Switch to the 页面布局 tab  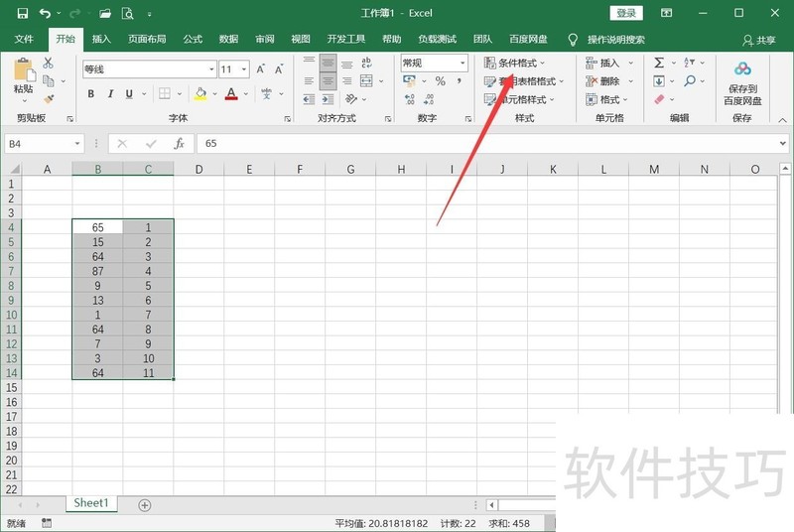pos(147,39)
